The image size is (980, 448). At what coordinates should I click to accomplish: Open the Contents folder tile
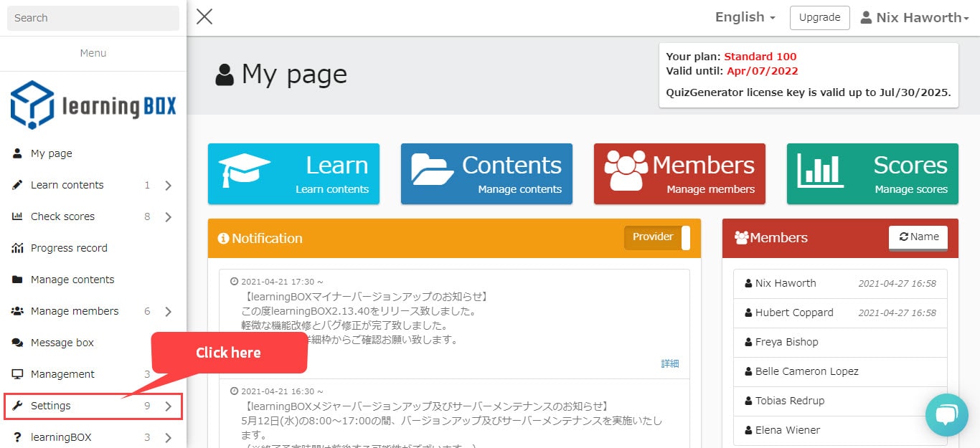(x=486, y=174)
